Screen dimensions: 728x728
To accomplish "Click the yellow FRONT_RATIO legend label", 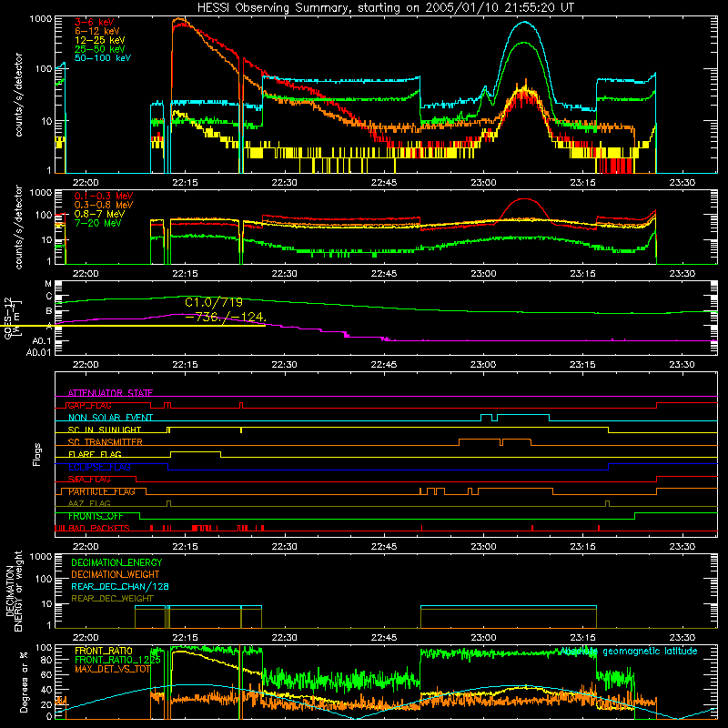I will pos(104,651).
